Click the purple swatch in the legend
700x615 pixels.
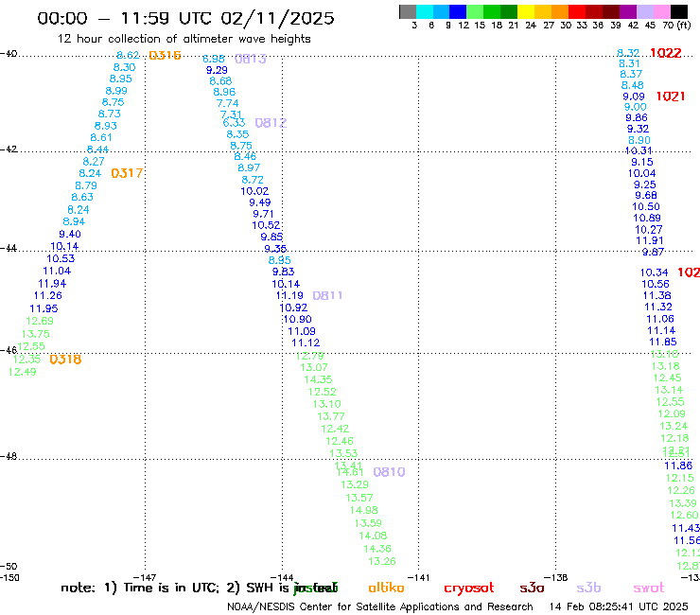627,11
